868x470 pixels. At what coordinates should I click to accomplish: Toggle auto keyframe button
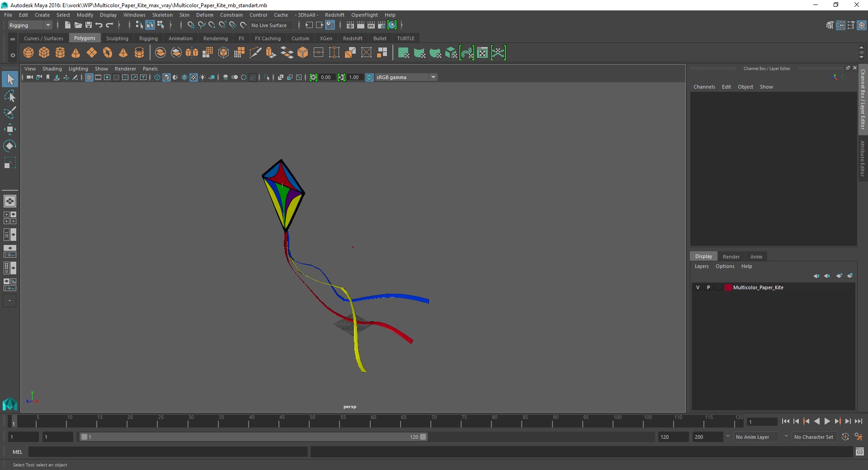pos(845,437)
